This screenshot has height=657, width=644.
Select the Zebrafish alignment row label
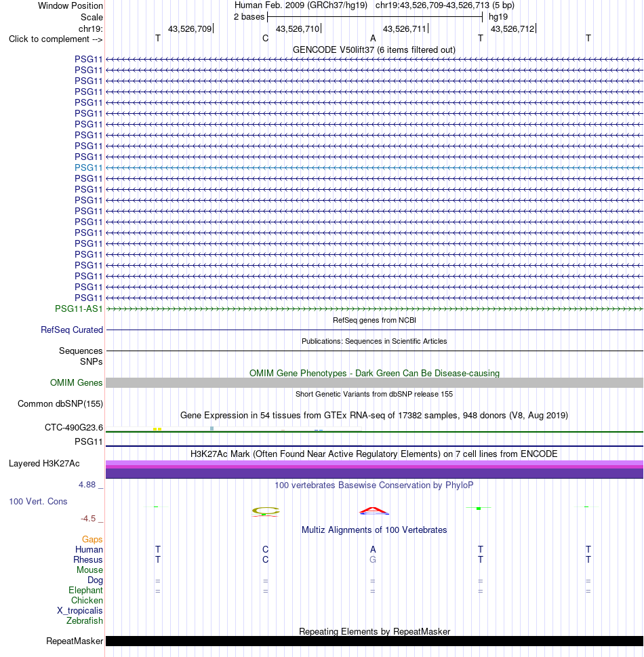click(x=84, y=620)
